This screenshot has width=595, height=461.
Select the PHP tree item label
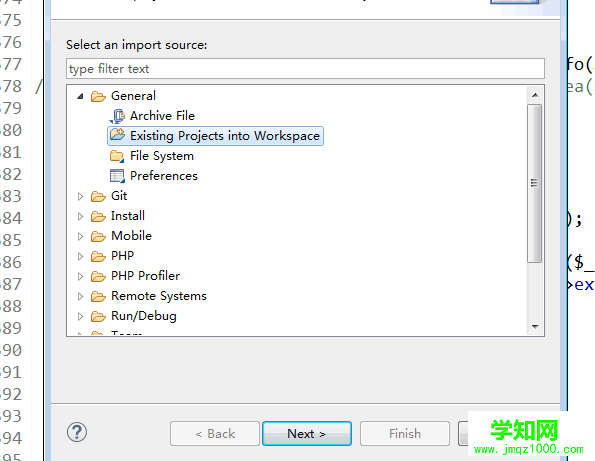122,256
